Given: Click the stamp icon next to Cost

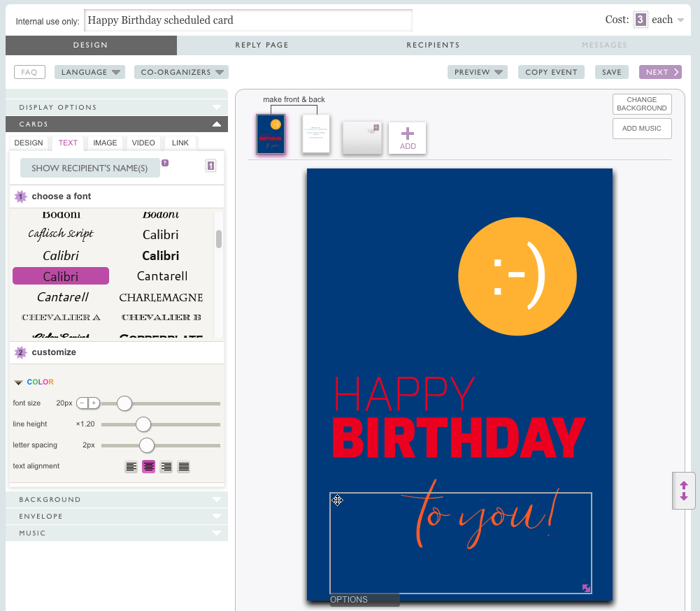Looking at the screenshot, I should tap(641, 20).
